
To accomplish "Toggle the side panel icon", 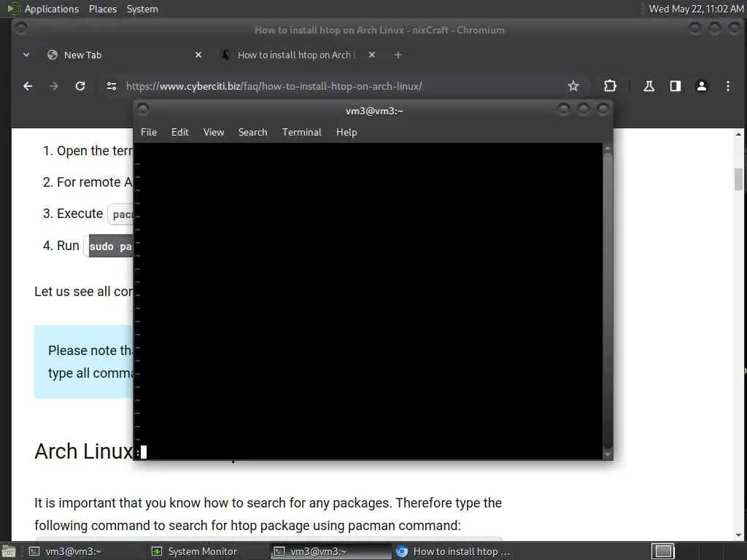I will click(675, 86).
